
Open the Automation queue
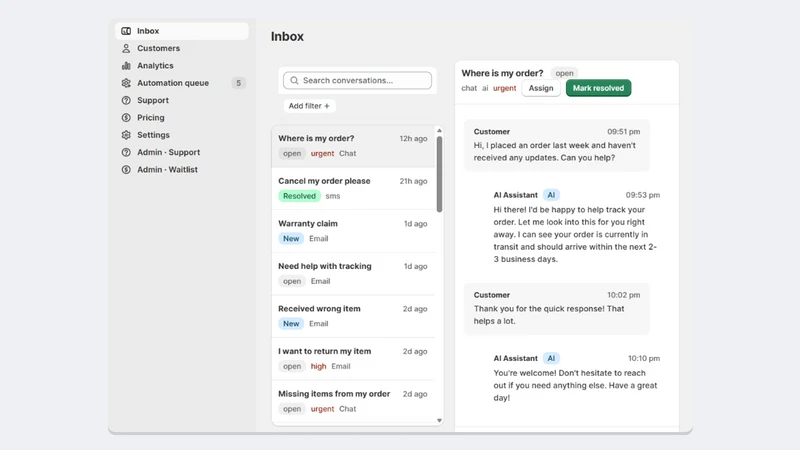[182, 83]
